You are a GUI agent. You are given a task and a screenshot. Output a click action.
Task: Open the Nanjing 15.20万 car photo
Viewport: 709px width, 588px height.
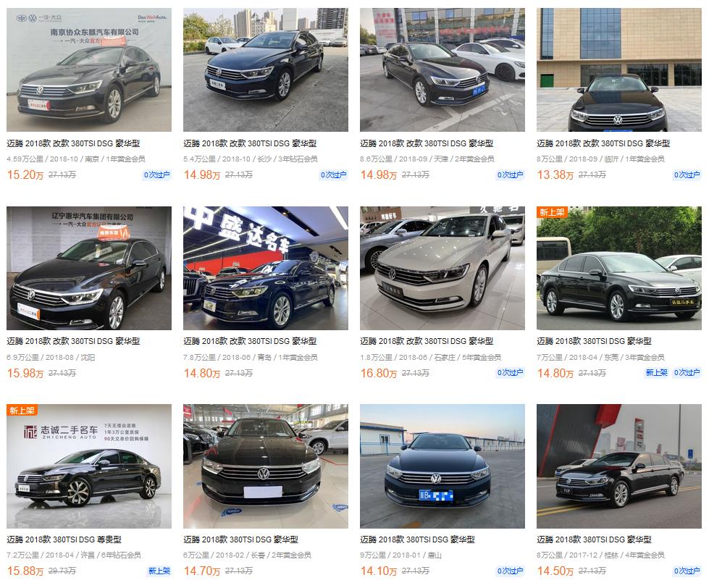pyautogui.click(x=89, y=70)
